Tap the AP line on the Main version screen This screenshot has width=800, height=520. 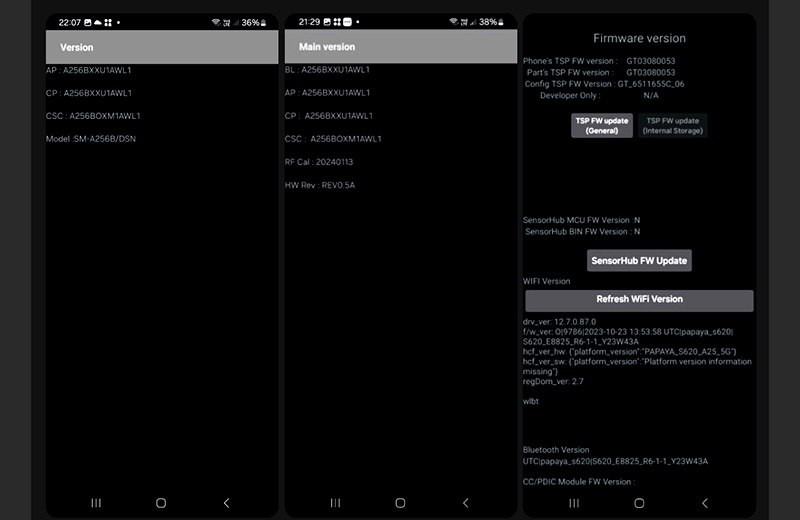(328, 92)
